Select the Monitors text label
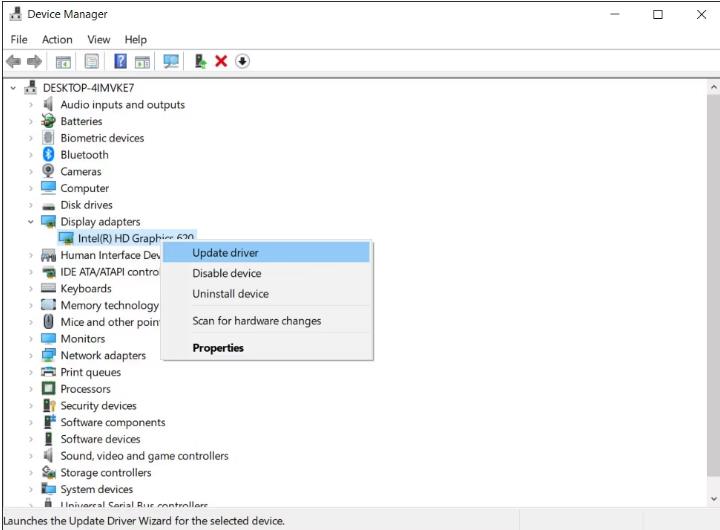This screenshot has height=530, width=720. 83,339
